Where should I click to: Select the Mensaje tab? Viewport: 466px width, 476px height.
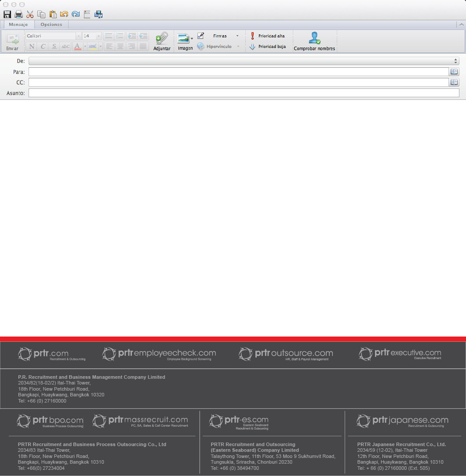(18, 25)
